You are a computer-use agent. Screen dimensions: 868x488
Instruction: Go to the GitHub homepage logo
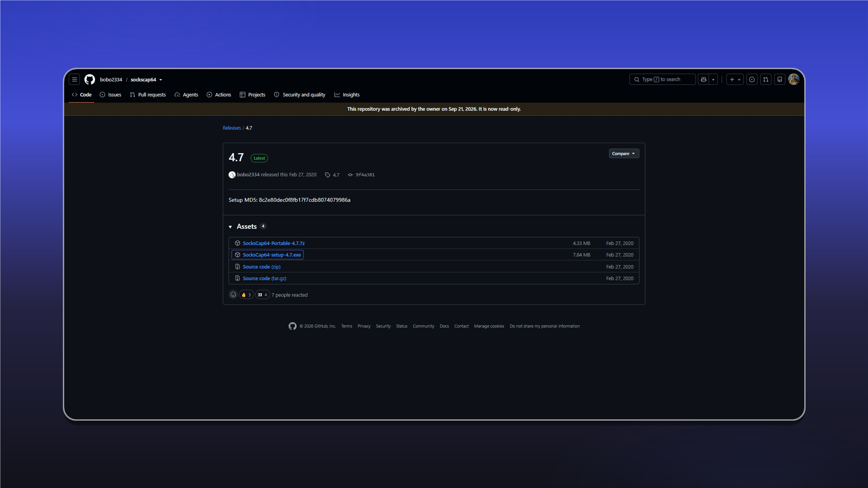tap(90, 80)
